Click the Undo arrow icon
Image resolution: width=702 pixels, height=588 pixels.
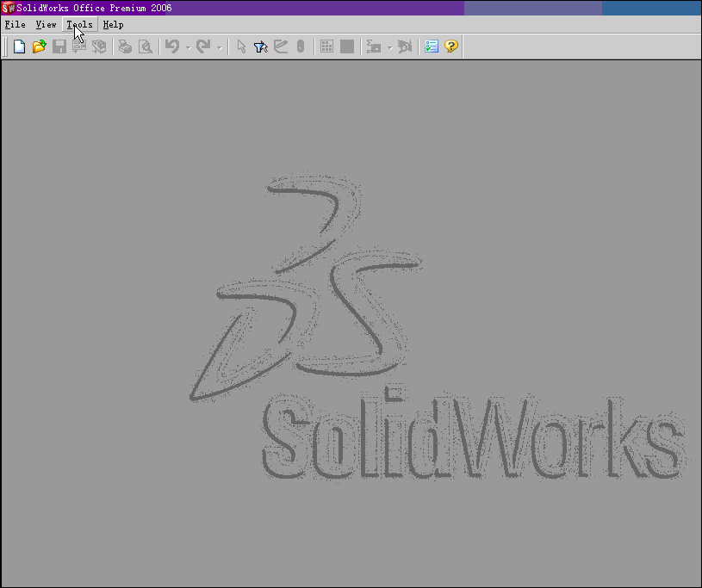coord(172,46)
